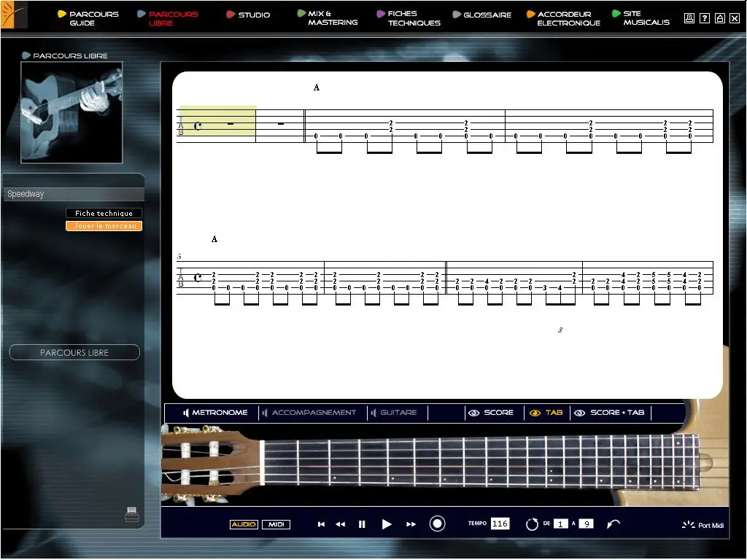Open help question mark icon
This screenshot has width=747, height=560.
click(x=705, y=18)
